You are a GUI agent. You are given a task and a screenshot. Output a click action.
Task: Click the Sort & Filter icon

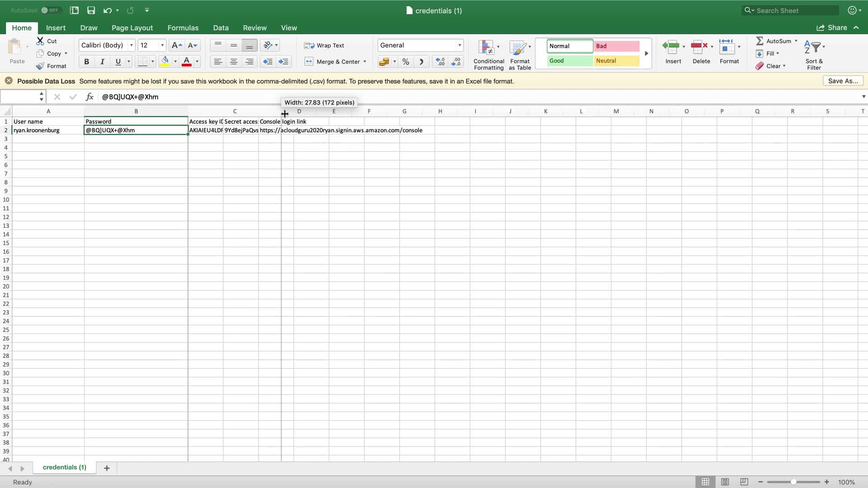point(813,48)
